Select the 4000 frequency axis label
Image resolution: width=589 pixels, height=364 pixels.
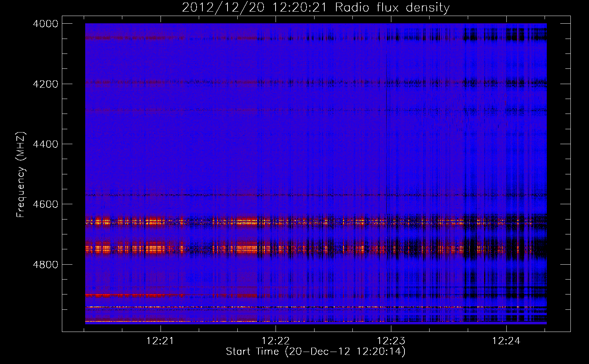[45, 24]
